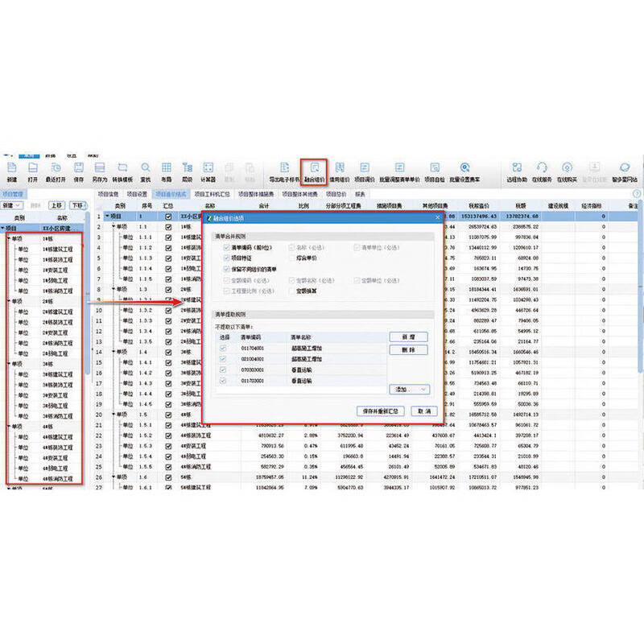Enable the 综合单价 checkbox
Image resolution: width=644 pixels, height=644 pixels.
tap(291, 258)
